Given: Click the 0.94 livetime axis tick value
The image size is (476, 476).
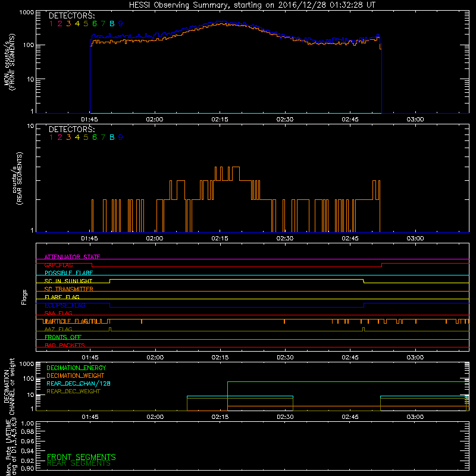Looking at the screenshot, I should [x=27, y=451].
